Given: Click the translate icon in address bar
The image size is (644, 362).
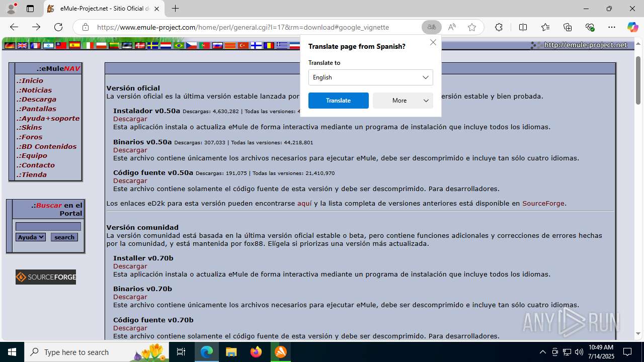Looking at the screenshot, I should (x=431, y=27).
